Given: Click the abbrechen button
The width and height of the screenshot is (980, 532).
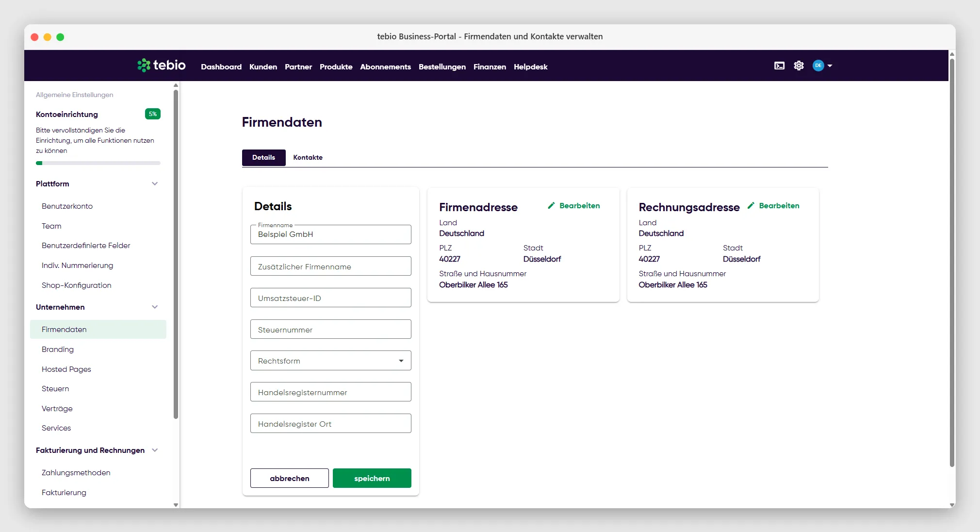Looking at the screenshot, I should pos(289,478).
